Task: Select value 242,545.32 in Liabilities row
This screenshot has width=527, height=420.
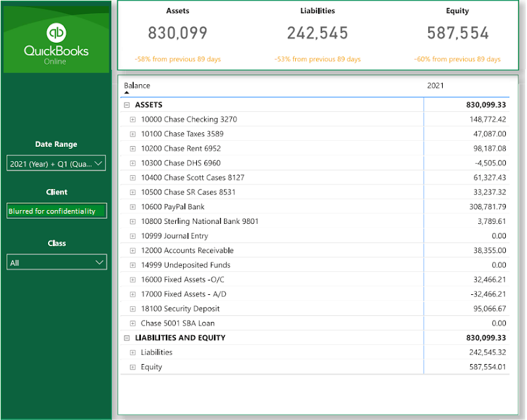Action: click(x=487, y=352)
